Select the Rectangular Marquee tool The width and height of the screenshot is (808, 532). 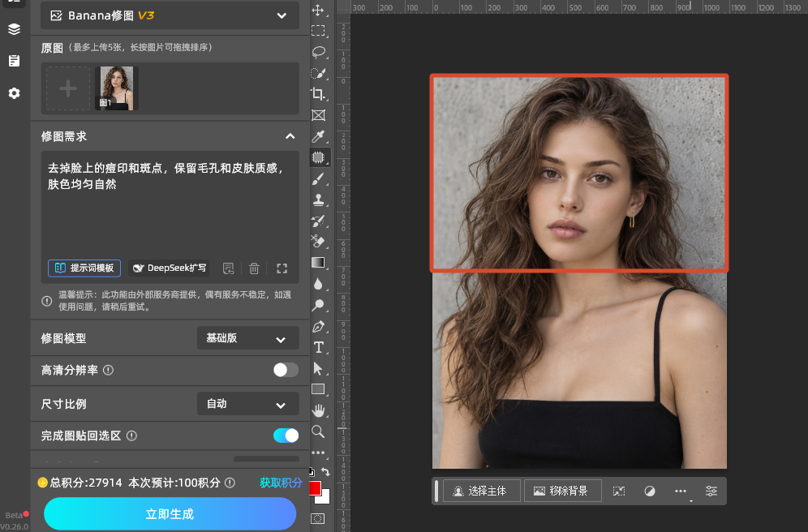click(319, 31)
